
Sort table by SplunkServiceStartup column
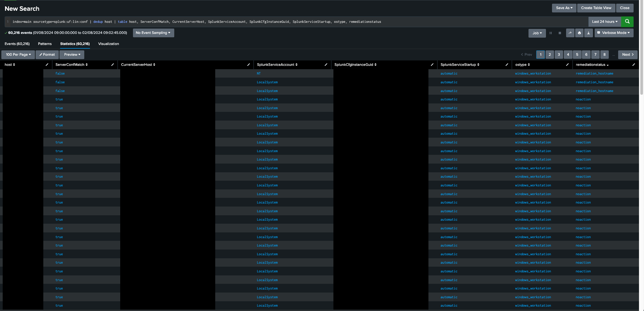coord(460,64)
